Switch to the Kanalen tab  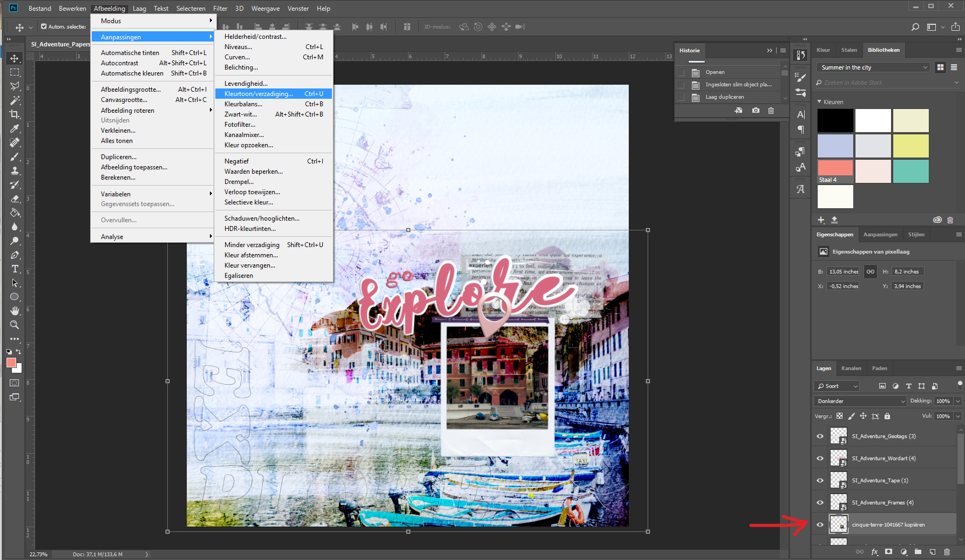pos(851,368)
